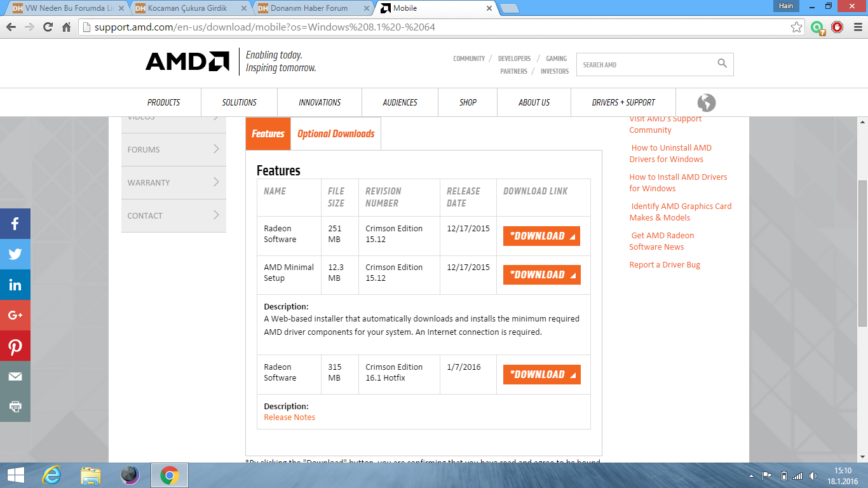Expand the FORUMS sidebar item

point(173,149)
